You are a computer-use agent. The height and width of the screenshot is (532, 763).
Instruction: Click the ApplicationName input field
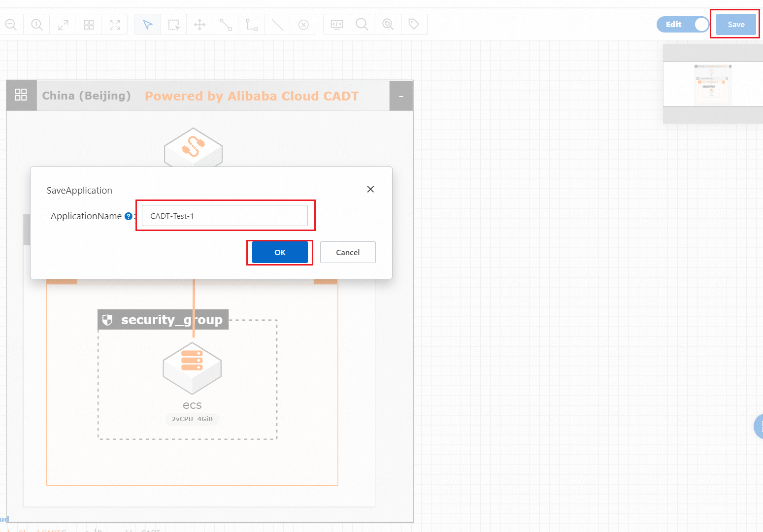pos(225,216)
